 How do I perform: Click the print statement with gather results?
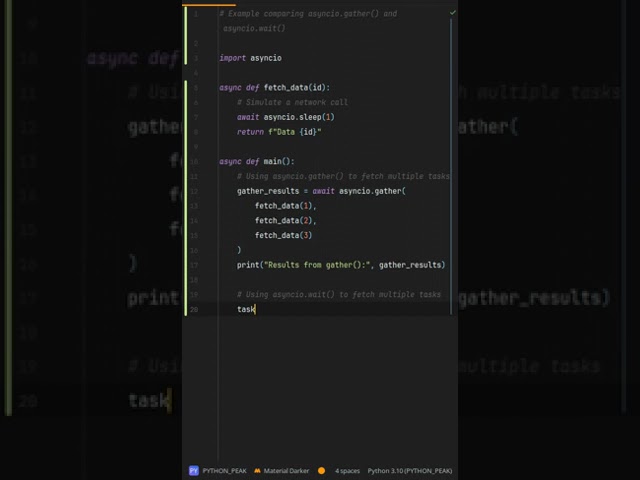pos(340,265)
